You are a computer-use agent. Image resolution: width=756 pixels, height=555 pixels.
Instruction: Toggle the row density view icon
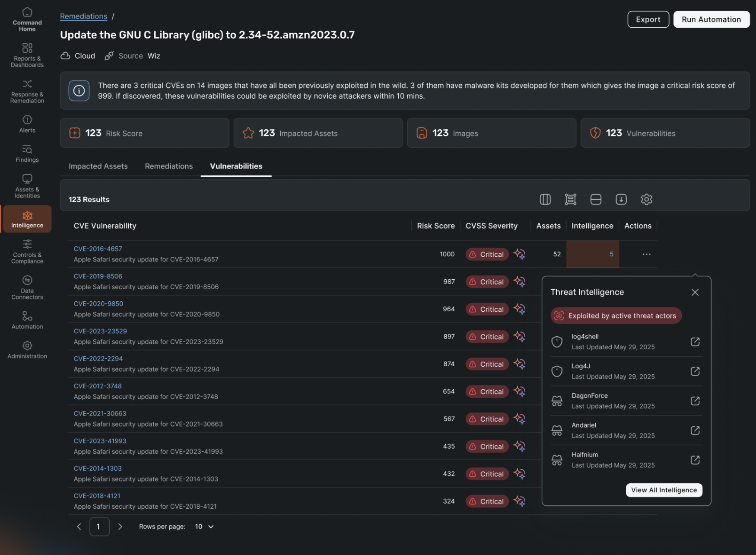tap(596, 199)
